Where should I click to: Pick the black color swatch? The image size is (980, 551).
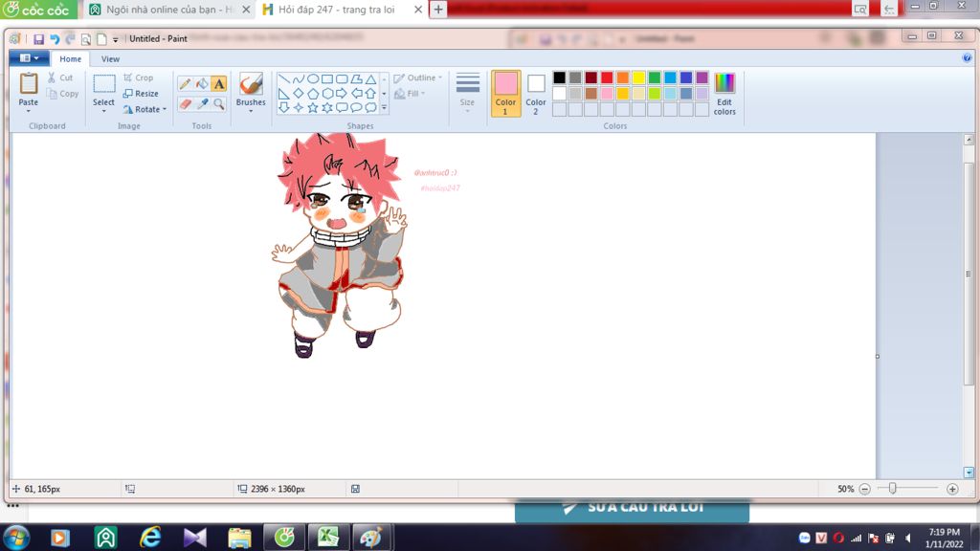click(559, 77)
